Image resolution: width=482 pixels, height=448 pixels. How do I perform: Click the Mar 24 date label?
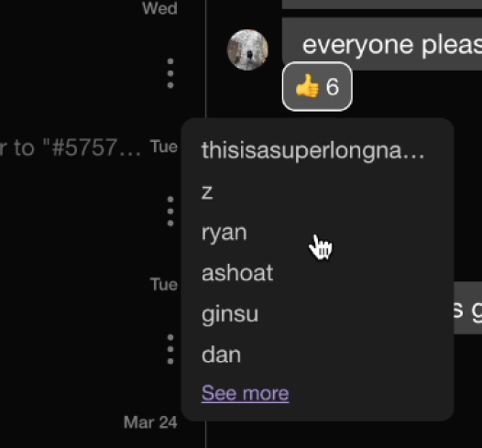coord(150,422)
